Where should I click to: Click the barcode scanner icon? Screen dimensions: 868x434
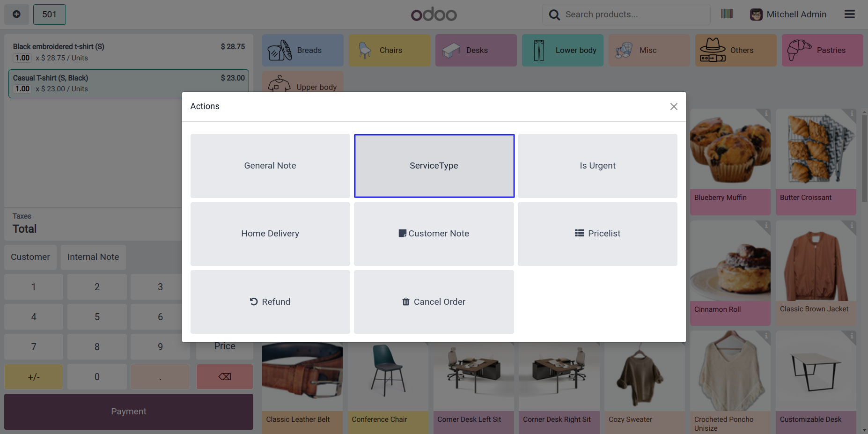pyautogui.click(x=727, y=14)
